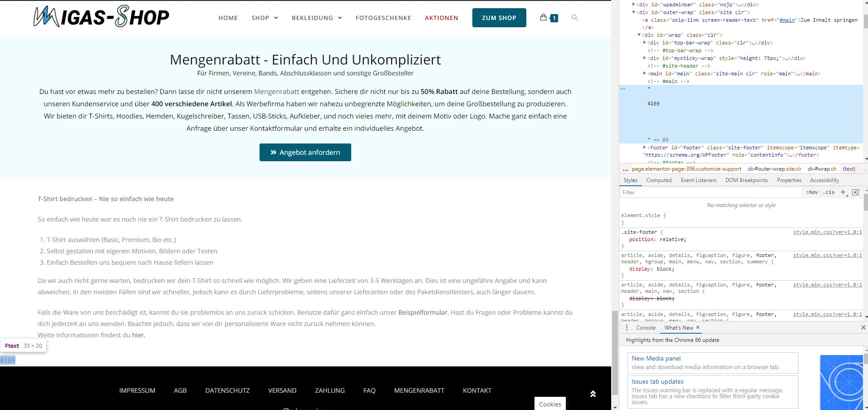Open the Event Listeners tab
Screen dimensions: 868x410
pos(699,180)
